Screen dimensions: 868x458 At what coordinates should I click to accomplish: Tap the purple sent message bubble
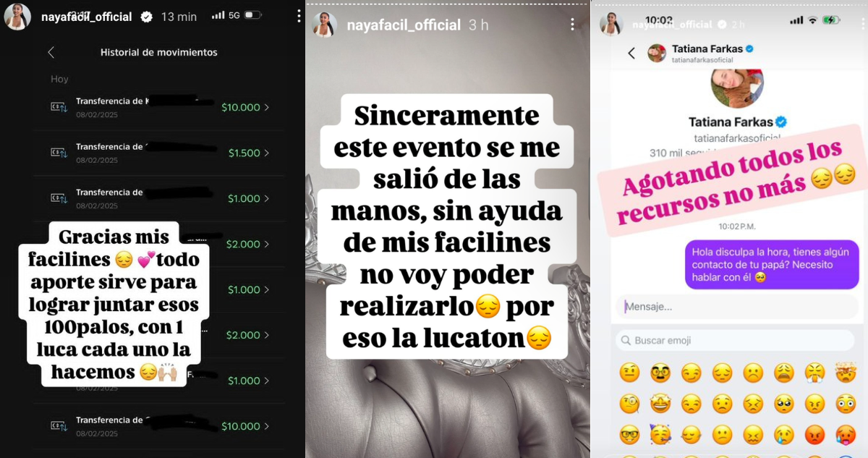pyautogui.click(x=771, y=264)
